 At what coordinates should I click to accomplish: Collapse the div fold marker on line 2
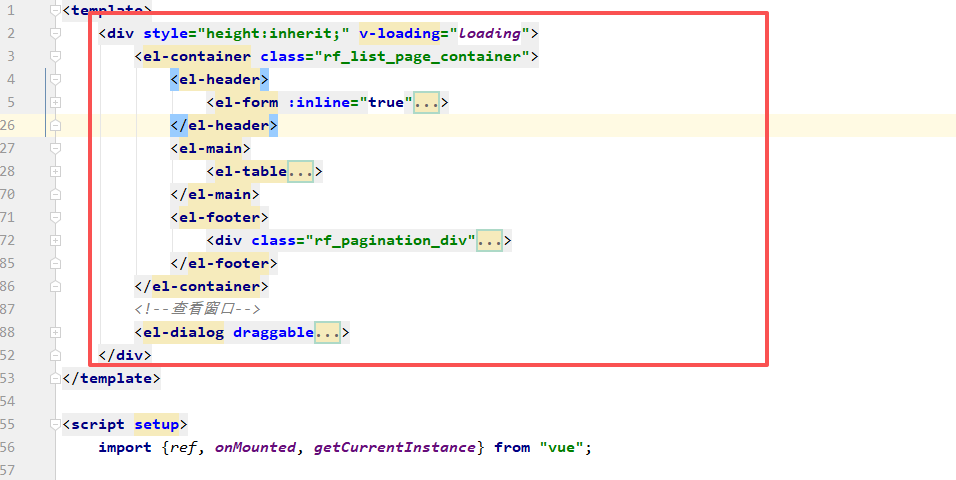pyautogui.click(x=56, y=33)
